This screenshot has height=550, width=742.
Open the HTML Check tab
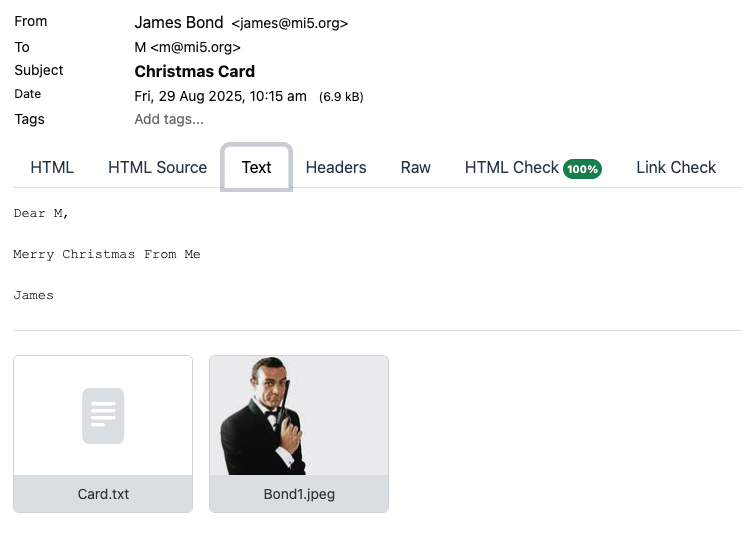click(x=511, y=167)
